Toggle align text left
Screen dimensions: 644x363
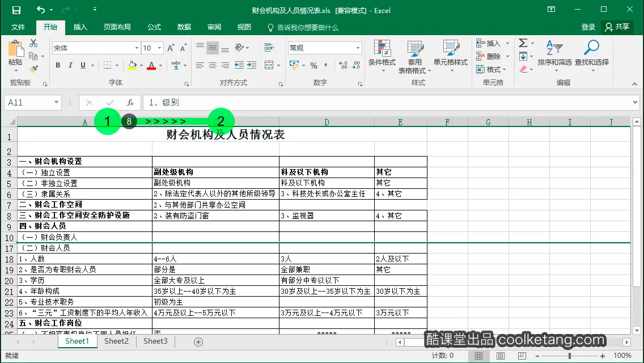[200, 65]
